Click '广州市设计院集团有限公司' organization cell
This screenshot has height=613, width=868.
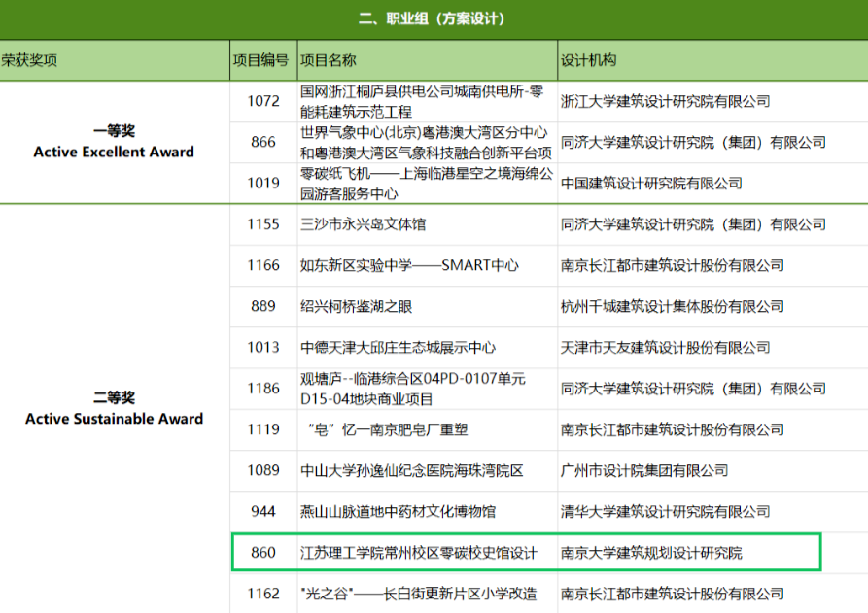click(x=644, y=470)
